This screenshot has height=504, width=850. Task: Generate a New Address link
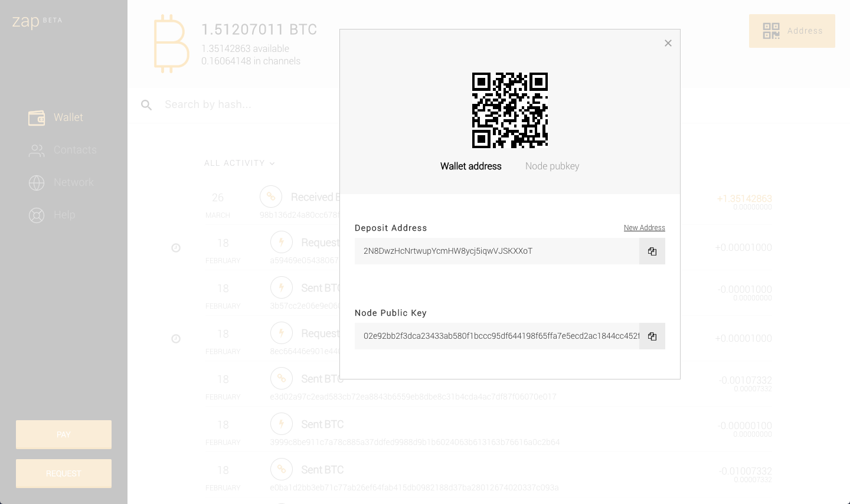[645, 228]
